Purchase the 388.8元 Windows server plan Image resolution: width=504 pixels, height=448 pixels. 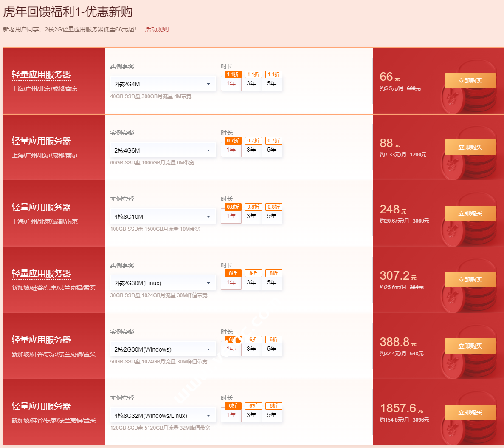click(x=470, y=346)
